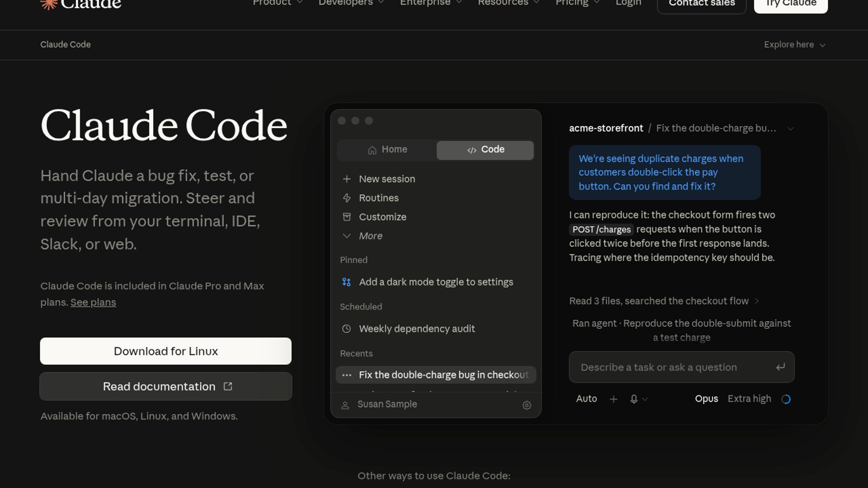Open the Weekly dependency audit schedule
Viewport: 868px width, 488px height.
point(436,329)
